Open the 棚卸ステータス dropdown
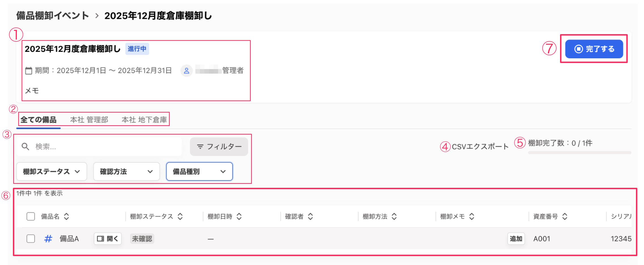 (51, 171)
